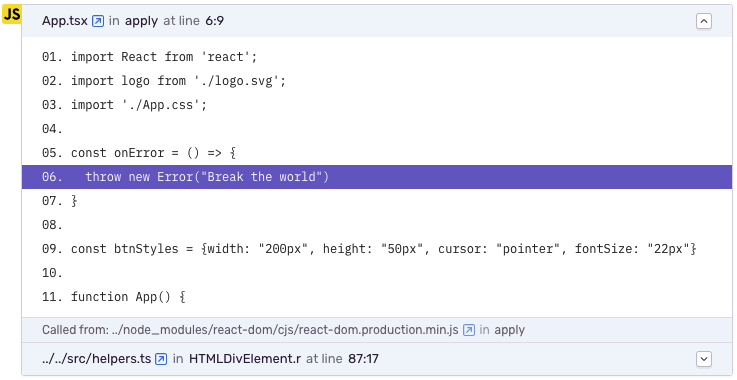Click code line 02 import logo
Image resolution: width=737 pixels, height=380 pixels.
point(164,81)
